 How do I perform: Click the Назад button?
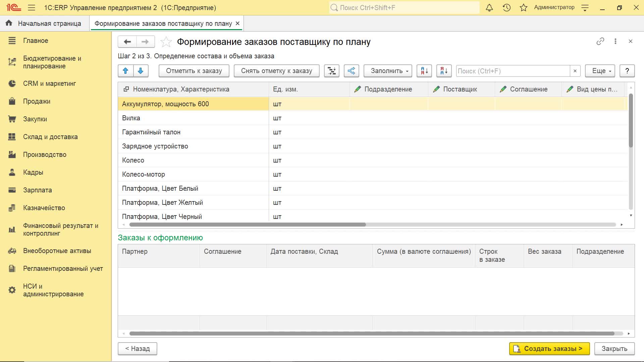tap(138, 349)
